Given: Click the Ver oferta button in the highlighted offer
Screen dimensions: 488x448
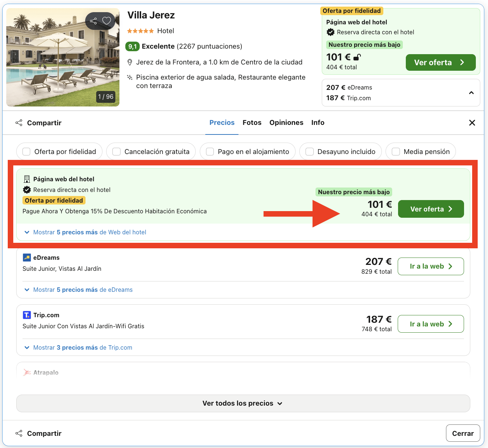Looking at the screenshot, I should 431,209.
